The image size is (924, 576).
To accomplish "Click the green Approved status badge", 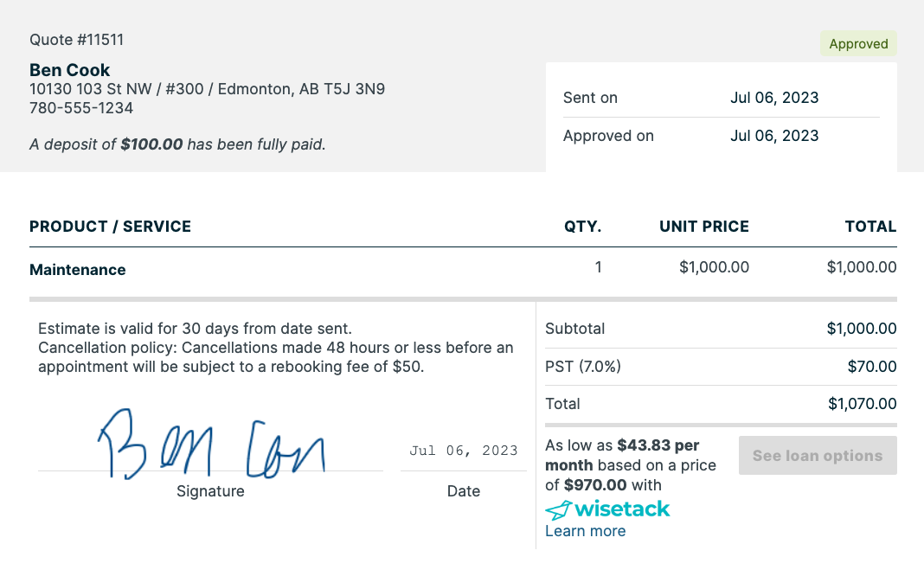I will [858, 44].
